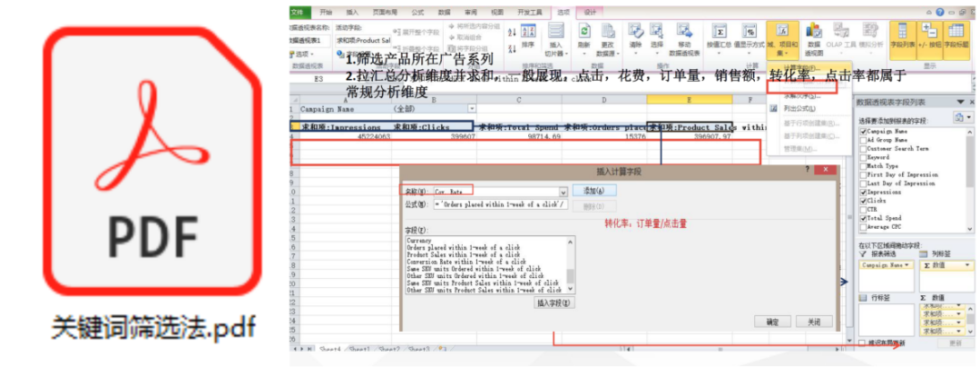Tick the Ad Group Name field checkbox

pos(863,140)
